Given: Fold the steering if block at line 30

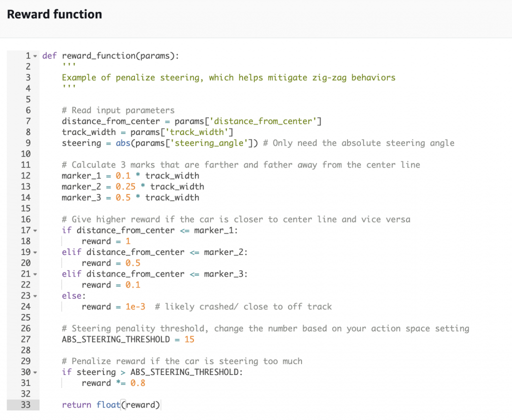Looking at the screenshot, I should coord(35,372).
